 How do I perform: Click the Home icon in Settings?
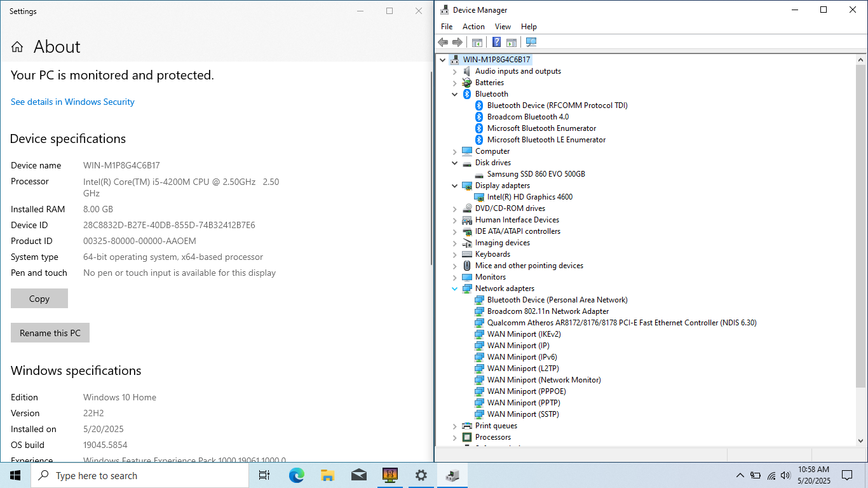tap(17, 47)
